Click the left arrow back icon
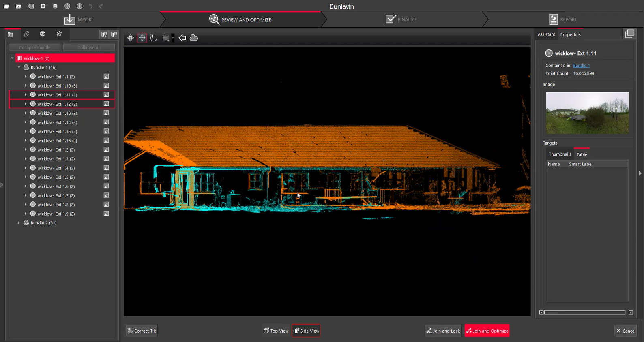 tap(182, 38)
